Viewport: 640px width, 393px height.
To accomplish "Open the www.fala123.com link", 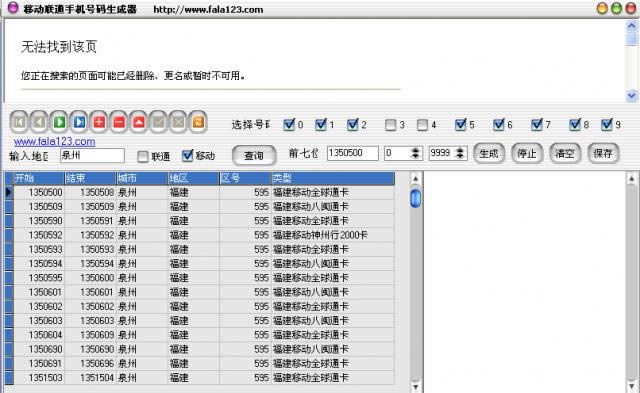I will pyautogui.click(x=54, y=142).
